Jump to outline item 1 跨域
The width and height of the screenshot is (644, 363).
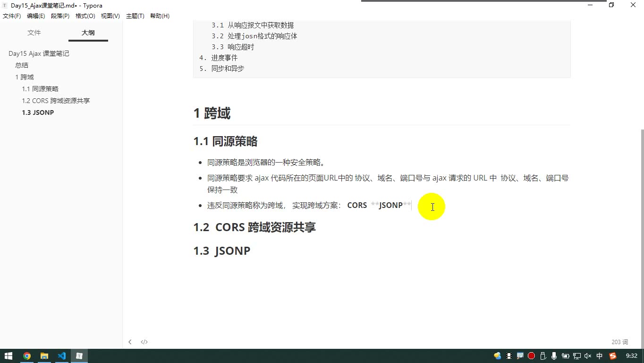[x=25, y=77]
